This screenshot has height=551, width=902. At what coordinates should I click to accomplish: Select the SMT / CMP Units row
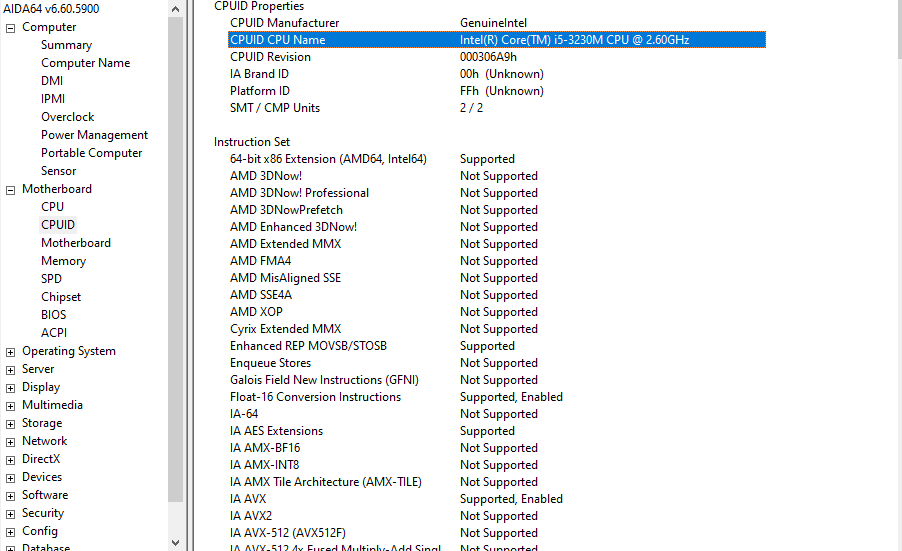click(497, 108)
